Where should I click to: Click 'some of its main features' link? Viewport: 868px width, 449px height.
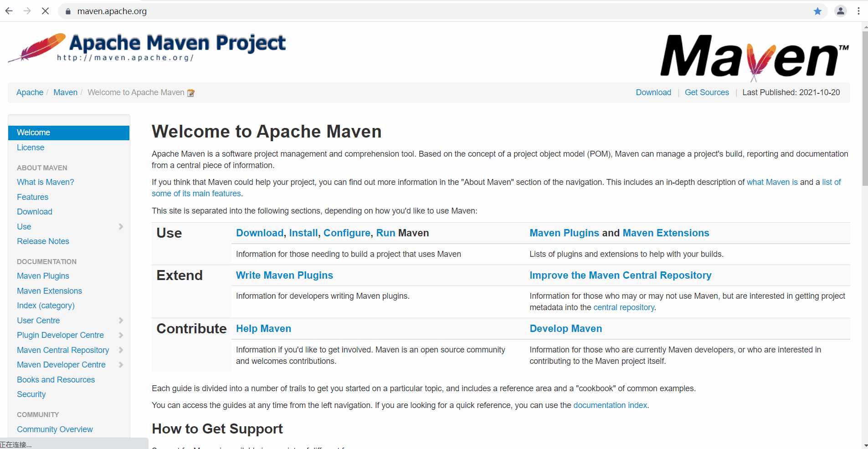[196, 194]
